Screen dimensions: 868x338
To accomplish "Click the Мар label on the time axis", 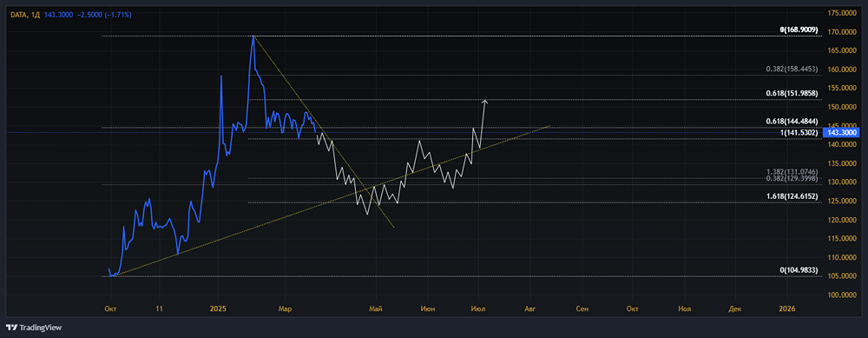I will click(285, 308).
